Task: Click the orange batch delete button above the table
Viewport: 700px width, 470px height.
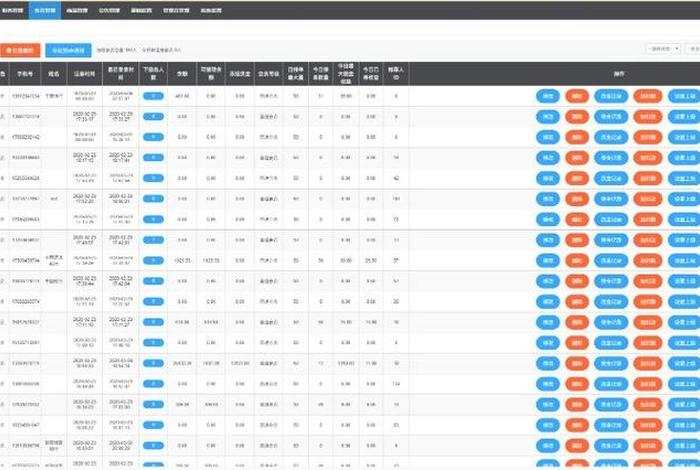Action: coord(22,49)
